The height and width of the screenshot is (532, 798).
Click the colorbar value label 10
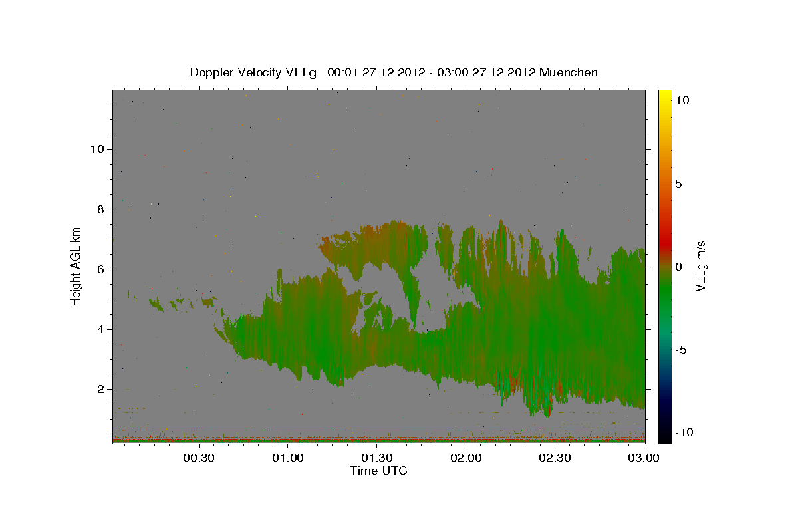click(x=682, y=100)
